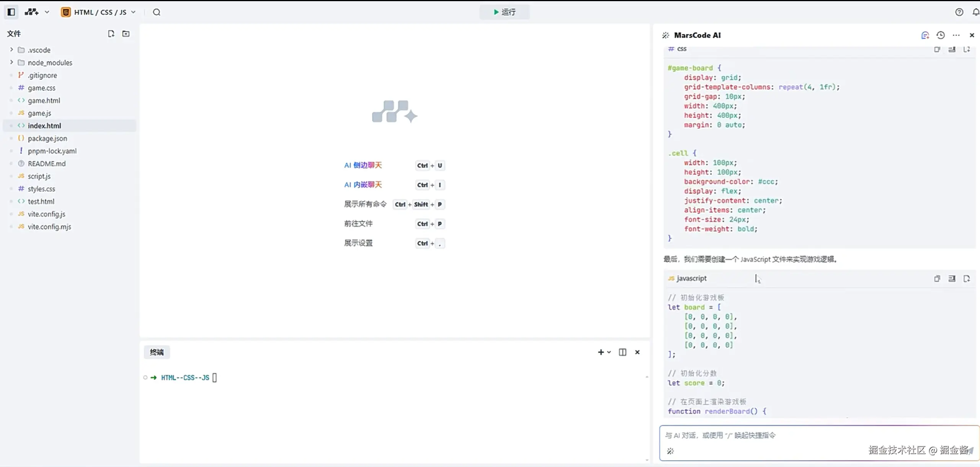
Task: Start a new AI chat session icon
Action: pyautogui.click(x=925, y=35)
